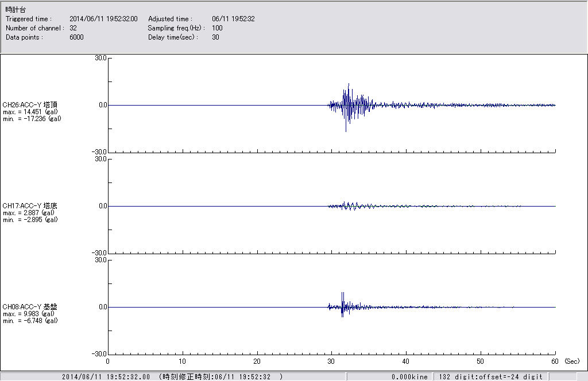Click the 132 digit offset status panel
The height and width of the screenshot is (381, 588).
[489, 377]
